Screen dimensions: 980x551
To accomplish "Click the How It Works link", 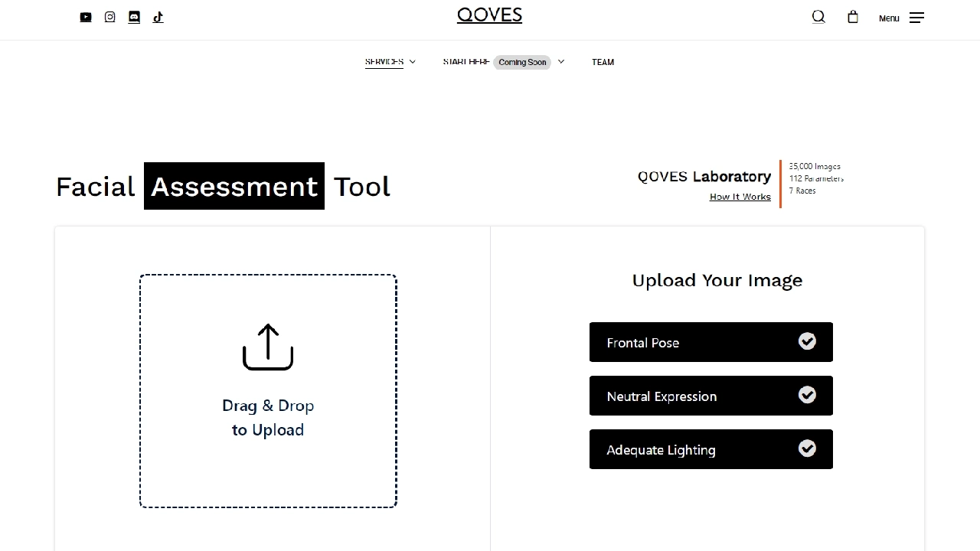I will [x=740, y=197].
